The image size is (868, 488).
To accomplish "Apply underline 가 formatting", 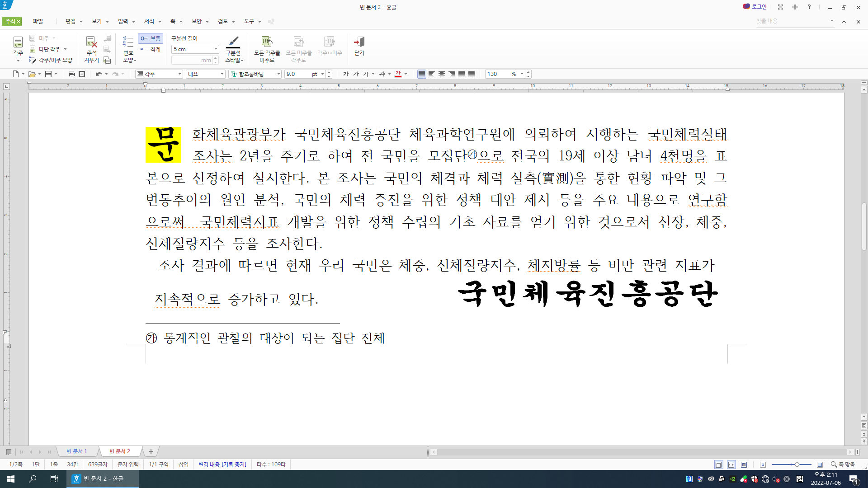I will (x=366, y=74).
